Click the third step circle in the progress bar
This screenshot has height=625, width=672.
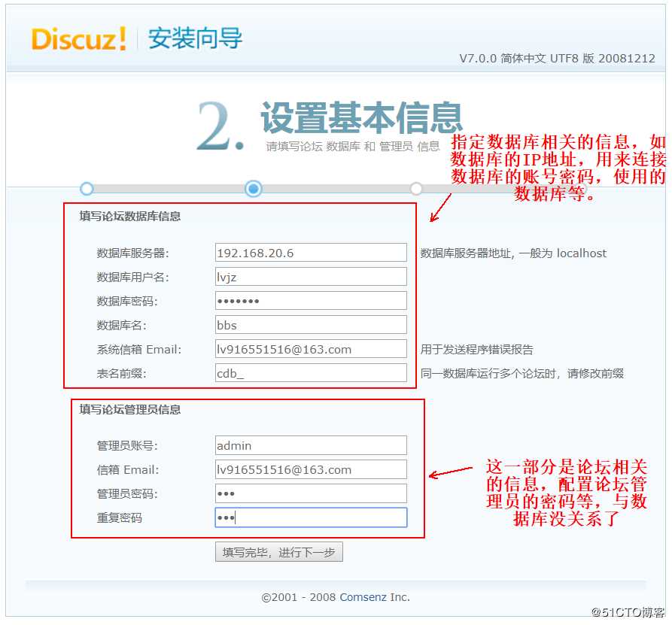(415, 189)
